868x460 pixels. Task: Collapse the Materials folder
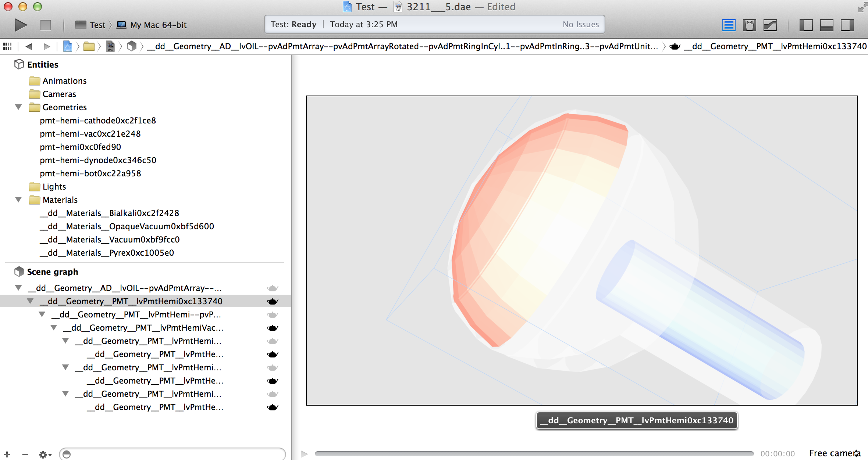click(x=18, y=200)
